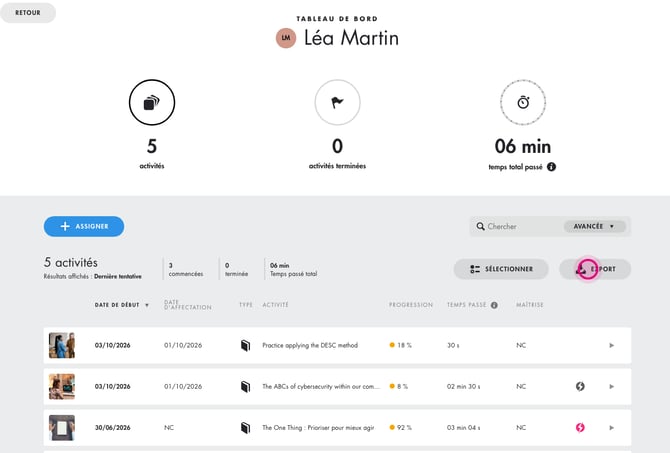Click the TYPE column header
Viewport: 670px width, 453px height.
tap(246, 305)
